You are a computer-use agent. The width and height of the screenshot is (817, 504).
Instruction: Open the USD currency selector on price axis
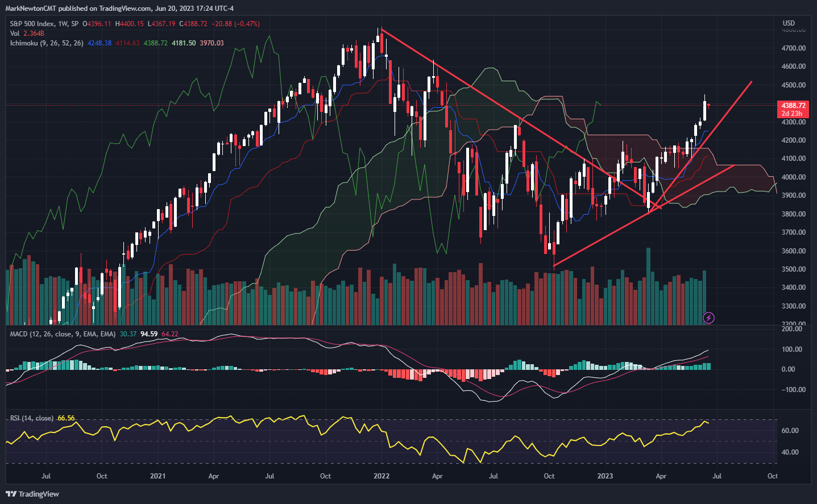[788, 23]
